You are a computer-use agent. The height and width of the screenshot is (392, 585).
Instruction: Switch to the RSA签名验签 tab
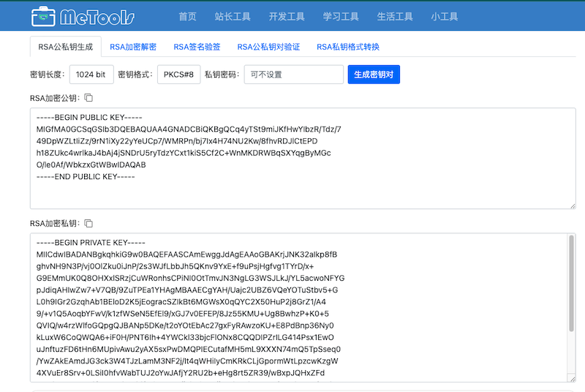pyautogui.click(x=197, y=47)
